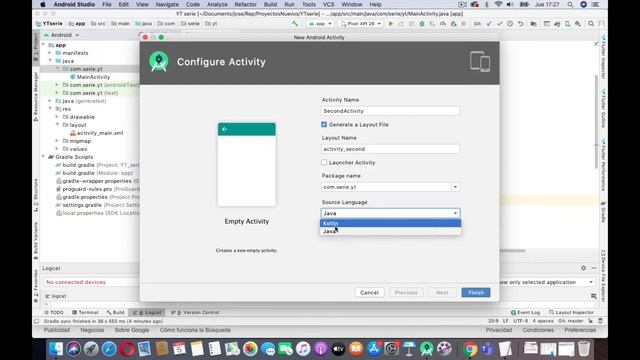The image size is (640, 360).
Task: Click the Cancel button
Action: tap(369, 293)
